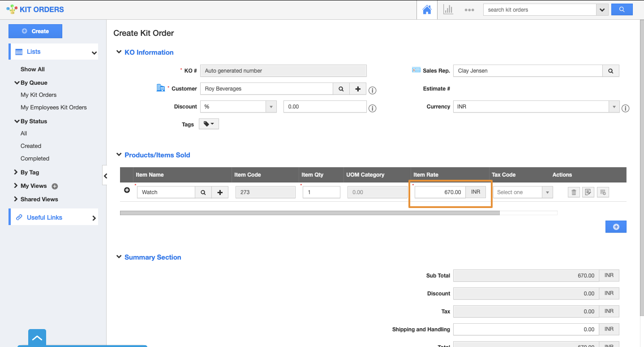
Task: Click the Create button in the sidebar
Action: (x=35, y=31)
